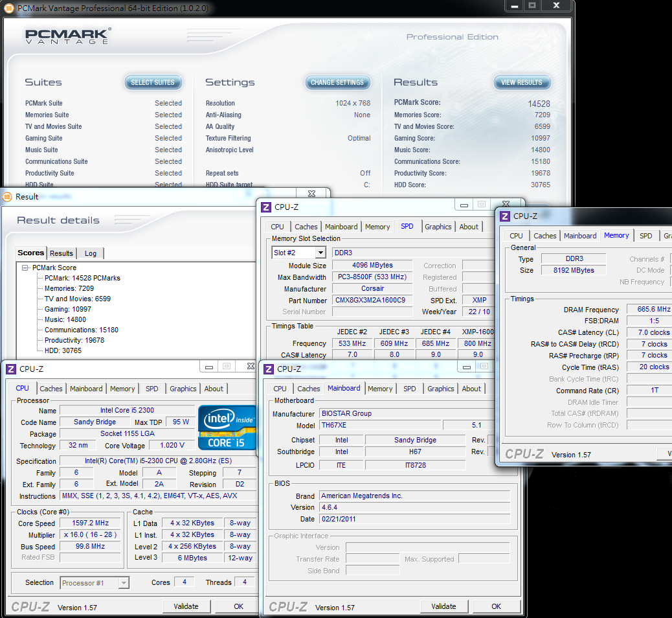Viewport: 672px width, 618px height.
Task: Open About tab in Mainboard CPU-Z window
Action: tap(471, 389)
